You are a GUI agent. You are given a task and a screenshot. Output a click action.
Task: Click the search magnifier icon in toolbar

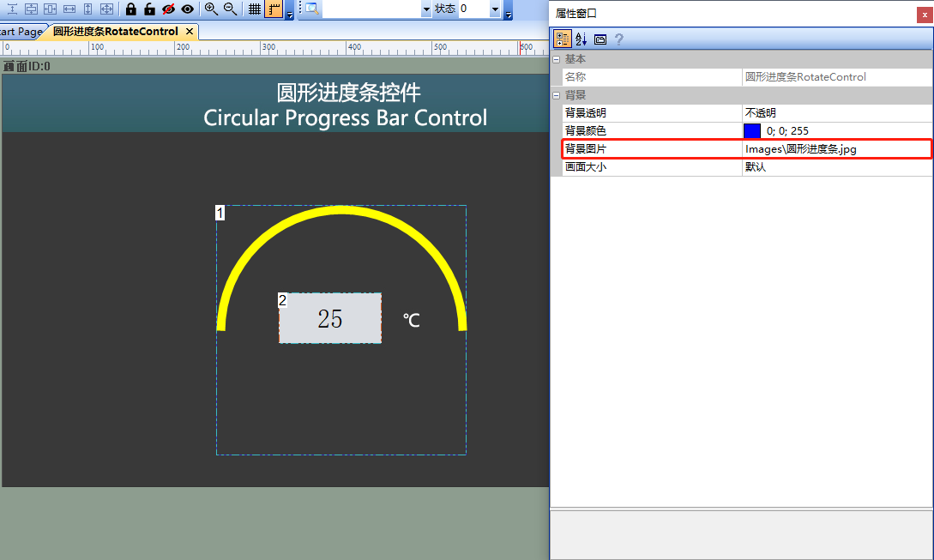coord(312,9)
